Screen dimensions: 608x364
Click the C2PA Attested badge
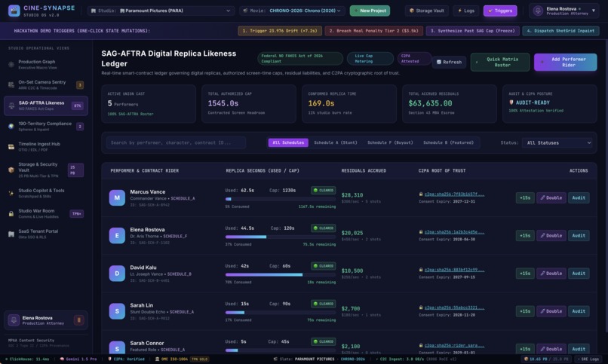(x=414, y=59)
